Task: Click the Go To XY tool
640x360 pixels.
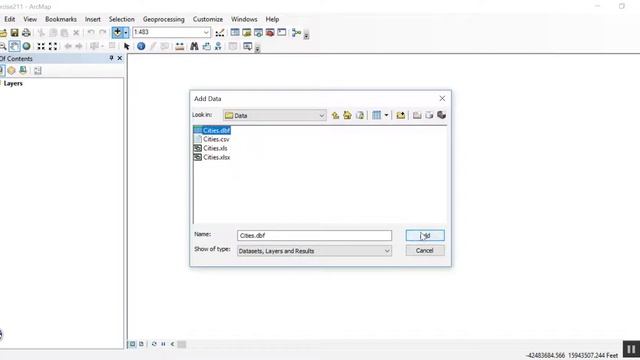Action: tap(218, 46)
